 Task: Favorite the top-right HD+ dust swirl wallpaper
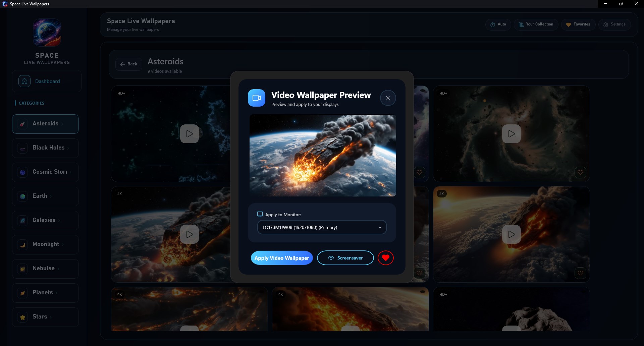[x=580, y=173]
